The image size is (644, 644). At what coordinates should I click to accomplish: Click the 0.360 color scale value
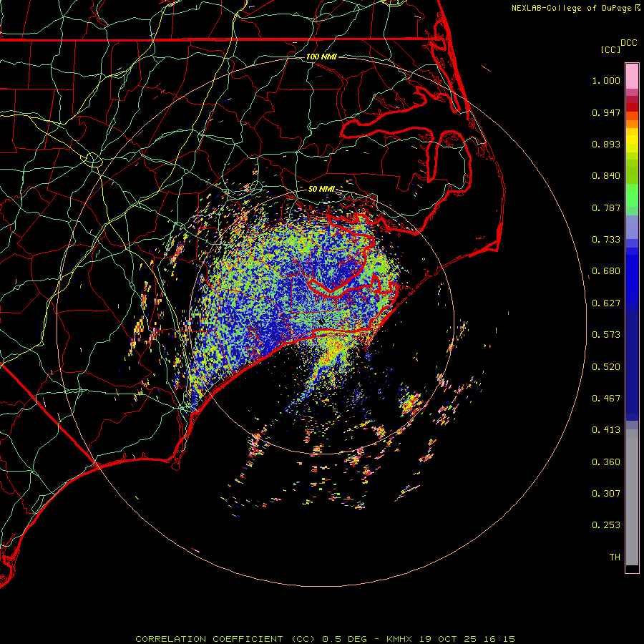click(606, 462)
